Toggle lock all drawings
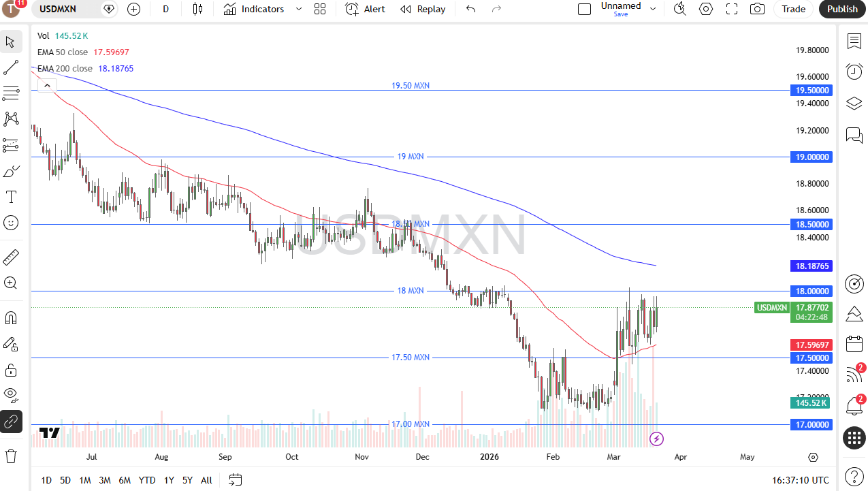Screen dimensions: 868x491 11,370
